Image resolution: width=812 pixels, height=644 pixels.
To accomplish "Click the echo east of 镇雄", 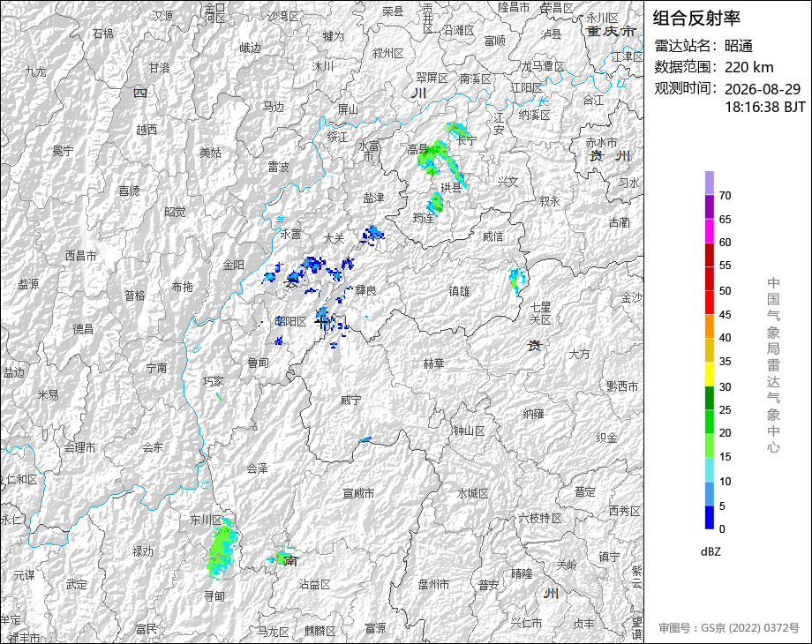I will pos(516,280).
